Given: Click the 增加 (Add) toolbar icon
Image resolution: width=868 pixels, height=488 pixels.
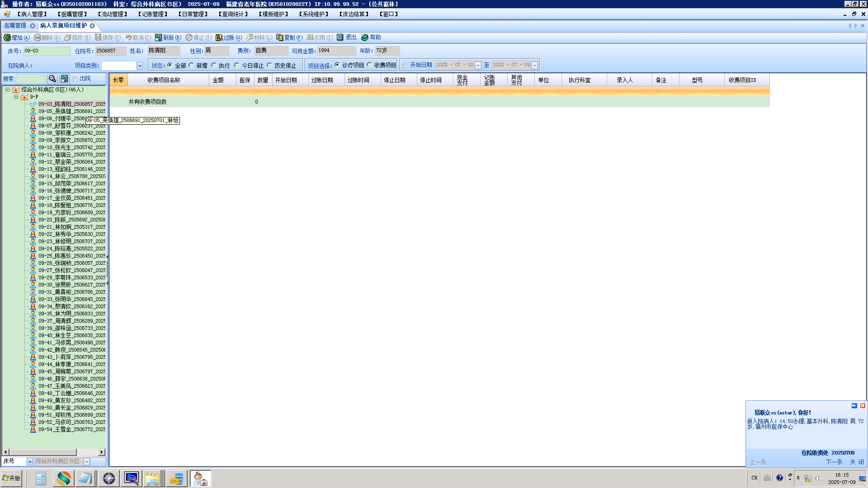Looking at the screenshot, I should tap(7, 38).
